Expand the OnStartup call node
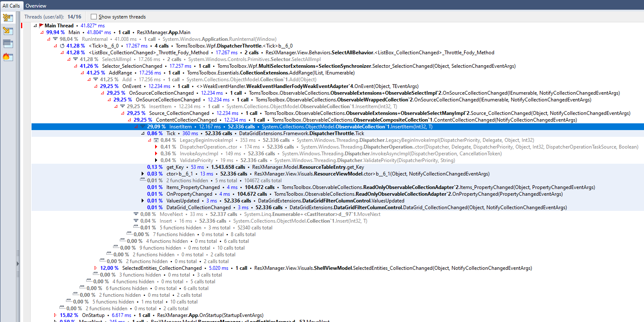644x322 pixels. pos(55,315)
